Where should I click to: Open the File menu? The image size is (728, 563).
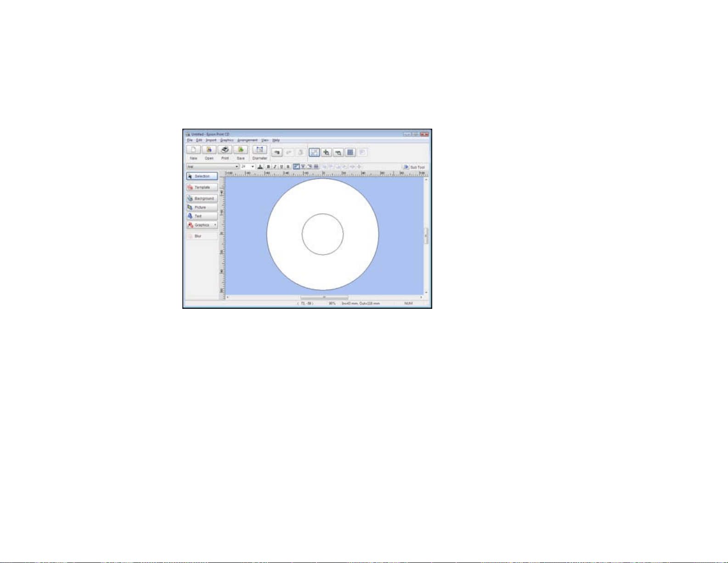tap(190, 140)
